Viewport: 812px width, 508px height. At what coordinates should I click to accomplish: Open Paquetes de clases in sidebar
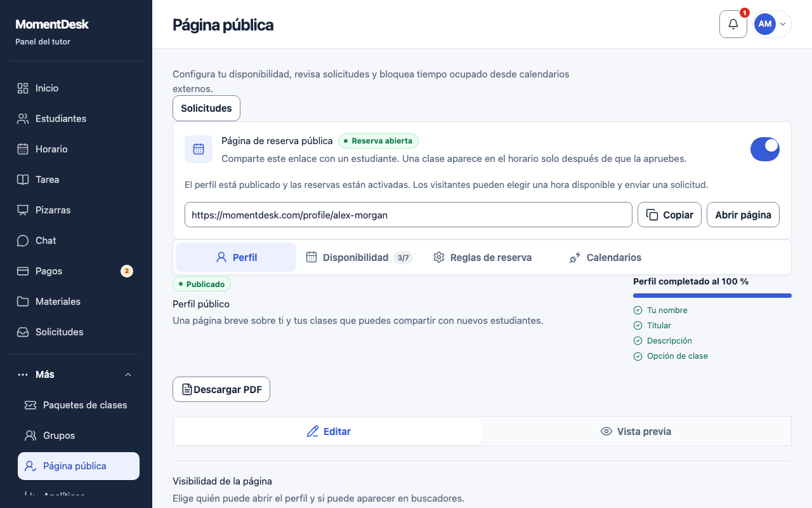pos(79,405)
